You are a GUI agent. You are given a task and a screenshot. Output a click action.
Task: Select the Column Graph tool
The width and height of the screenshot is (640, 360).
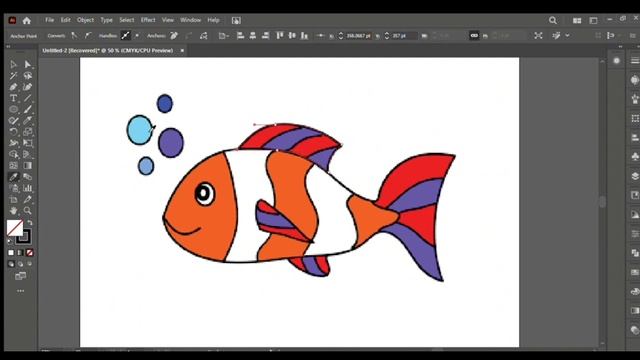[x=27, y=188]
